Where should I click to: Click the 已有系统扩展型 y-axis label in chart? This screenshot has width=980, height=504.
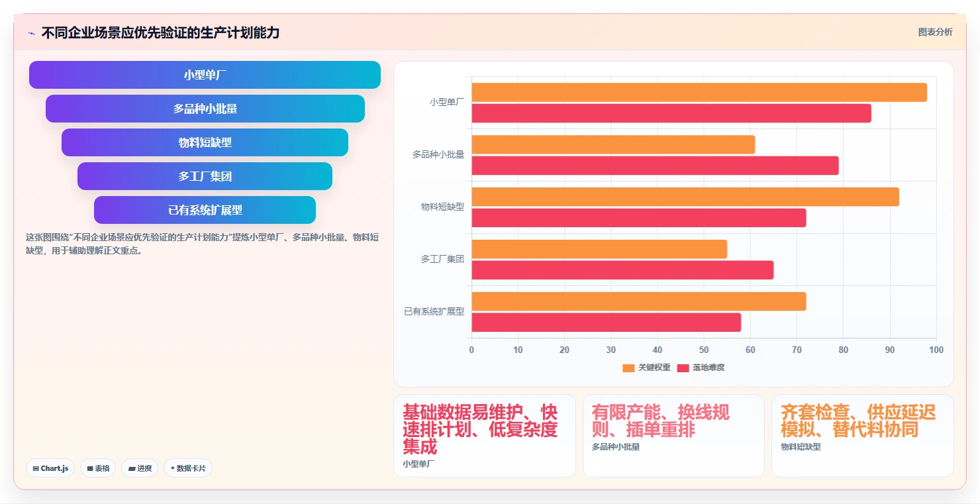coord(434,311)
